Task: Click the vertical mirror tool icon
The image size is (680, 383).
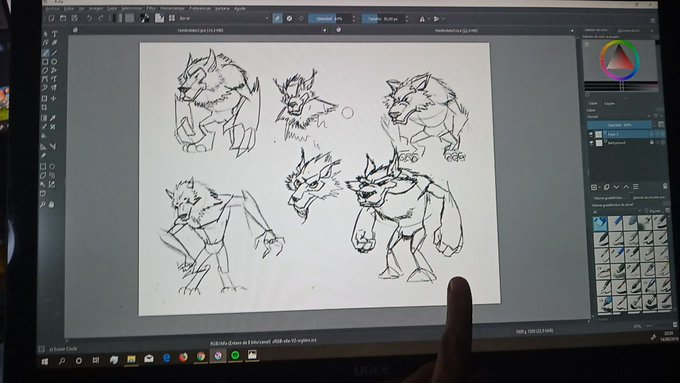Action: pos(437,19)
